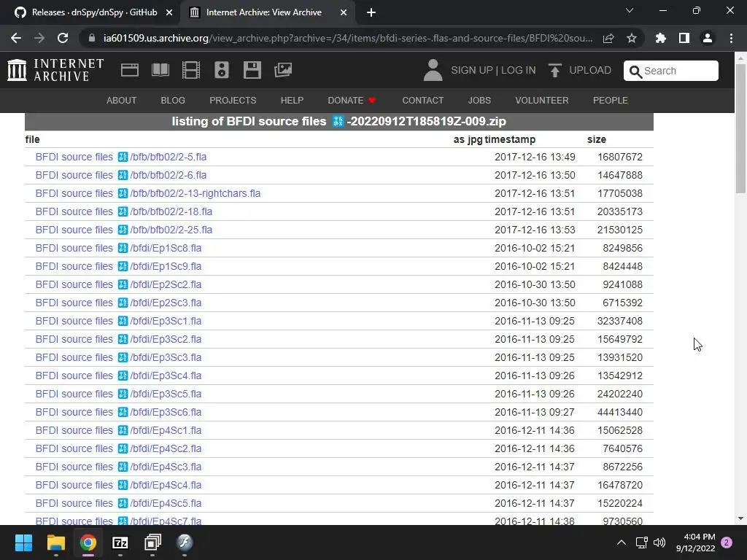Image resolution: width=747 pixels, height=560 pixels.
Task: Click the size value 44413440
Action: click(x=620, y=412)
